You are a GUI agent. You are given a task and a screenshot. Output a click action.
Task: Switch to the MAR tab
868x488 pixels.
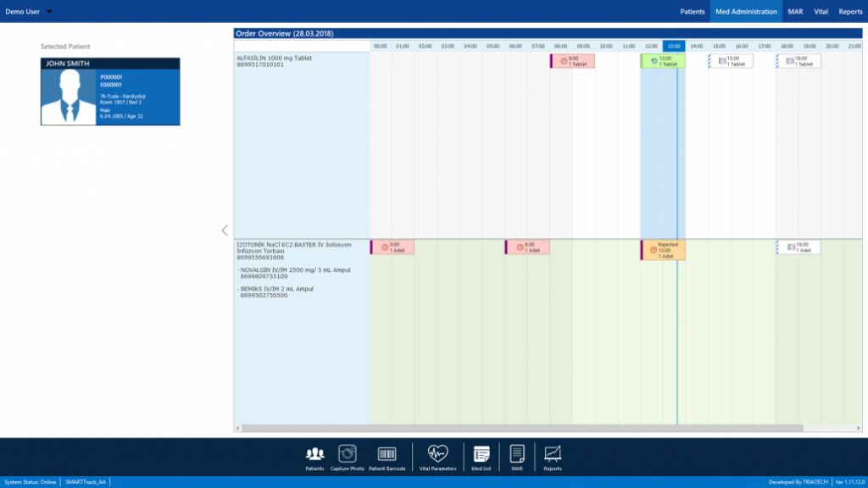(795, 12)
